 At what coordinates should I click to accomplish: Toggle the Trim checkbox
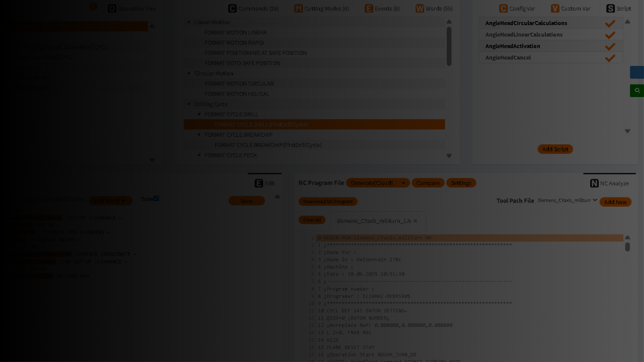pyautogui.click(x=156, y=199)
